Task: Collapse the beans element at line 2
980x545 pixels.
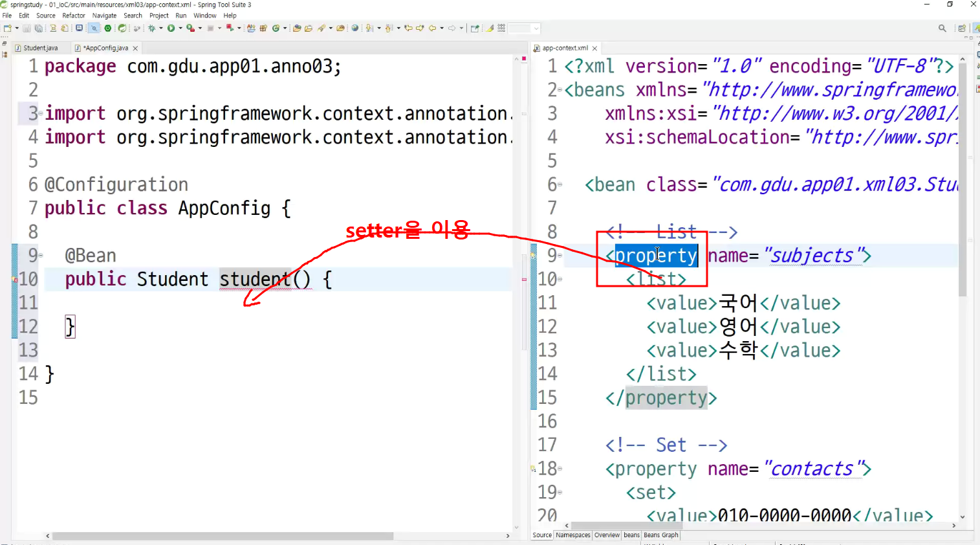Action: coord(560,91)
